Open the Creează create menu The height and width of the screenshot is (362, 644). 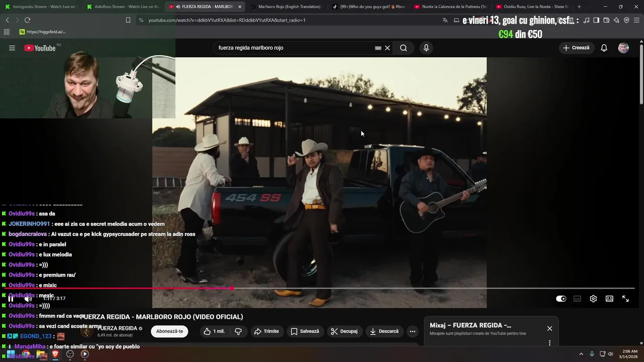click(576, 48)
